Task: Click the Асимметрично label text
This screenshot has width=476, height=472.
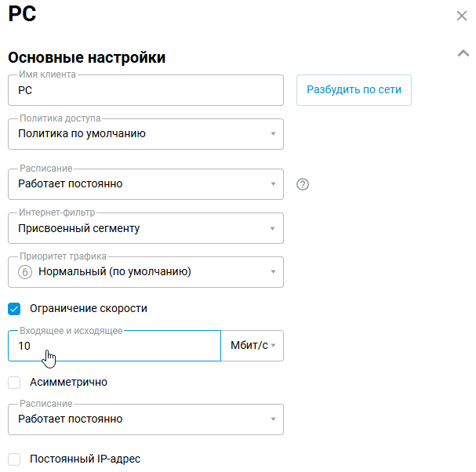Action: pyautogui.click(x=68, y=383)
